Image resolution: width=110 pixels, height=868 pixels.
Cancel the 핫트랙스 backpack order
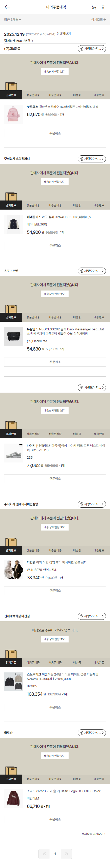[55, 134]
